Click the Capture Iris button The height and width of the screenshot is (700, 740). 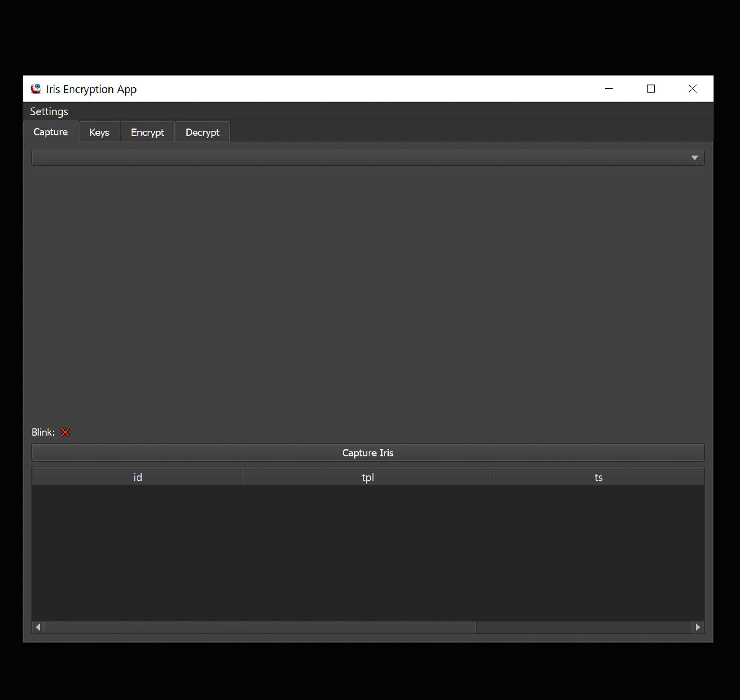pos(368,453)
